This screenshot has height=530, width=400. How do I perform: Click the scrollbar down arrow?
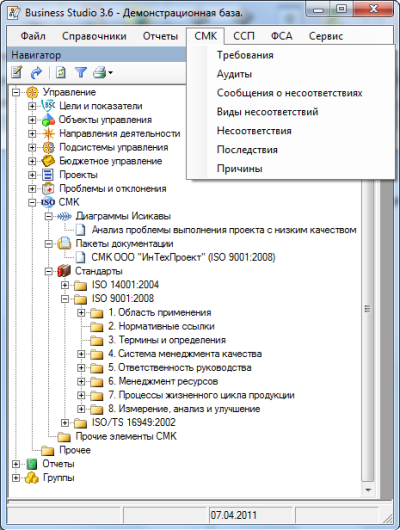pyautogui.click(x=368, y=489)
